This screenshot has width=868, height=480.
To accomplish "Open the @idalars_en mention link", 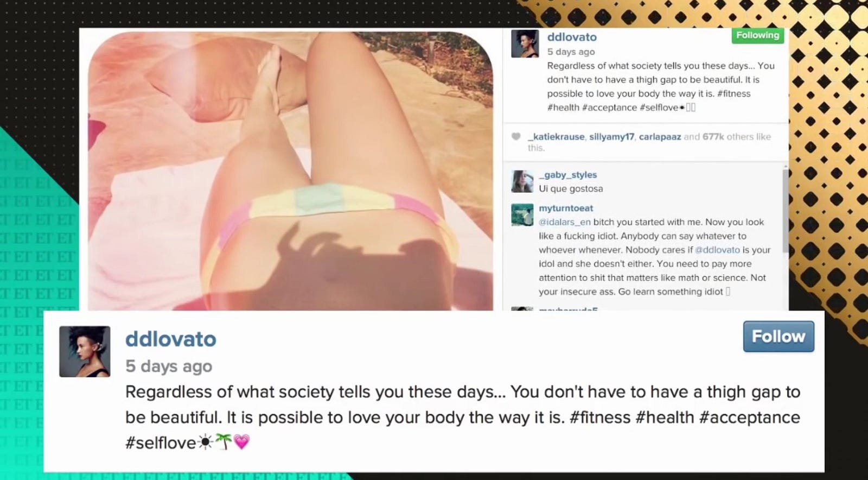I will point(565,222).
